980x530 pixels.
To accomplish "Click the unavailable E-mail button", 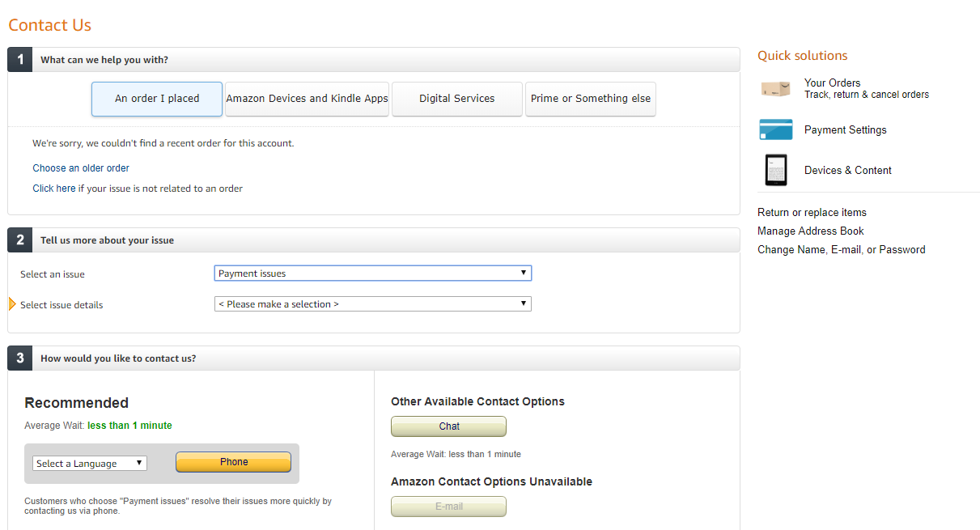I will tap(449, 507).
